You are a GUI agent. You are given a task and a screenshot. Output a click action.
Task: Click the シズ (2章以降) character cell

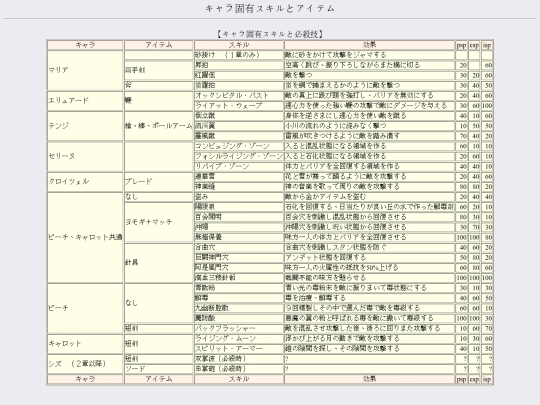(85, 364)
